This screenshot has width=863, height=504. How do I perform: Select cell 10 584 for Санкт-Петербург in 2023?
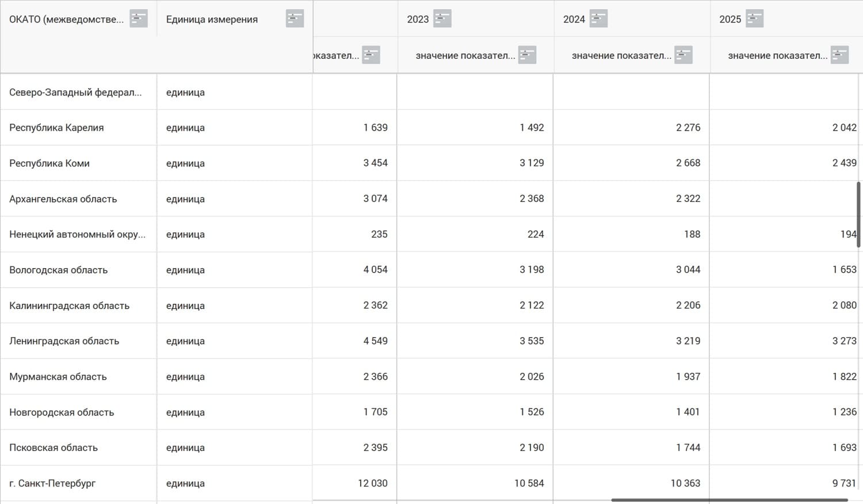(x=529, y=483)
